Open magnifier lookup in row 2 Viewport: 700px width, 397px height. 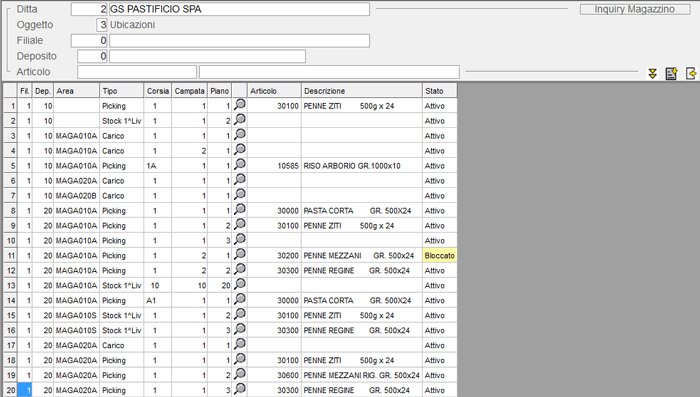240,120
